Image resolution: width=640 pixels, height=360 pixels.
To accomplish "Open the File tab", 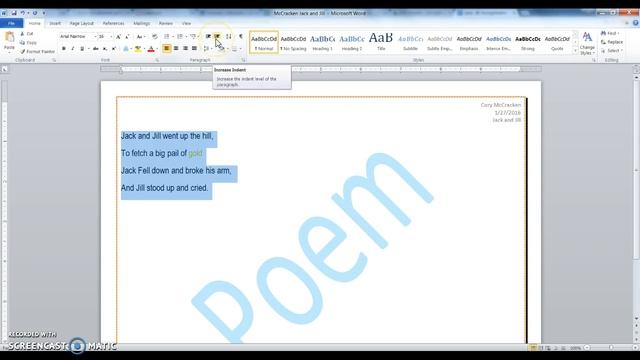I will tap(11, 23).
